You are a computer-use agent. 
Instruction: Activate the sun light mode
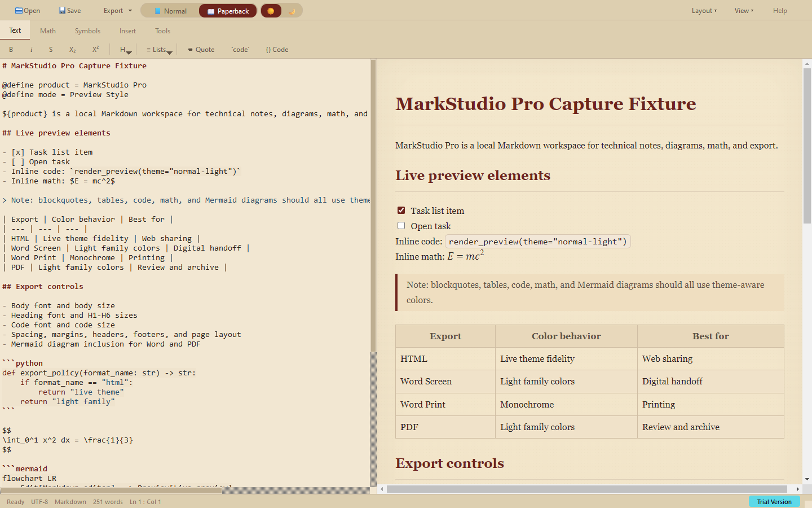tap(271, 11)
